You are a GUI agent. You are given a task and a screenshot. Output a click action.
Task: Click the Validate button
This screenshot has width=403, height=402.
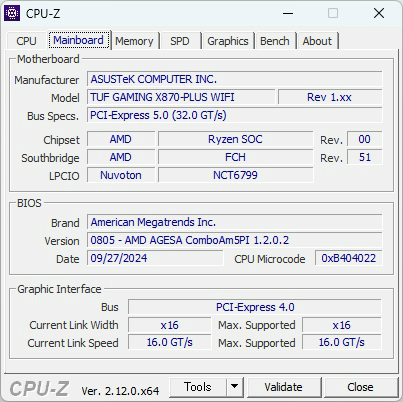(x=284, y=387)
